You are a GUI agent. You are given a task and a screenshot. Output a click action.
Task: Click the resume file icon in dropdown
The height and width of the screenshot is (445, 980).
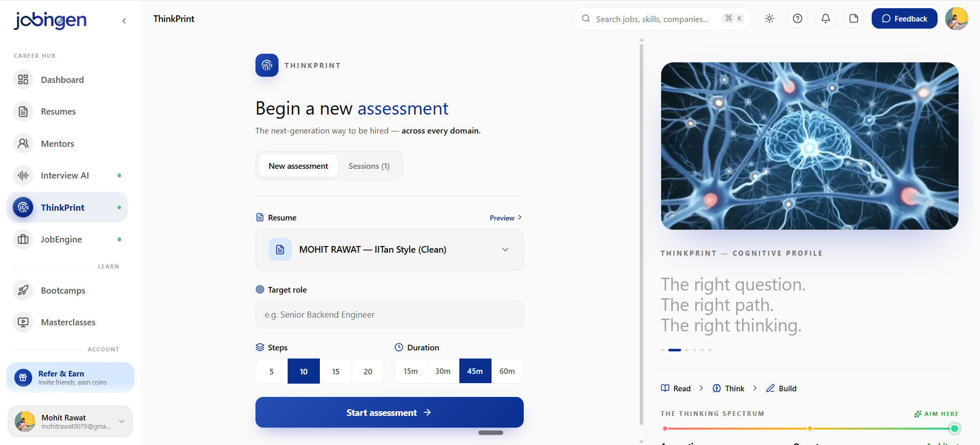[280, 250]
